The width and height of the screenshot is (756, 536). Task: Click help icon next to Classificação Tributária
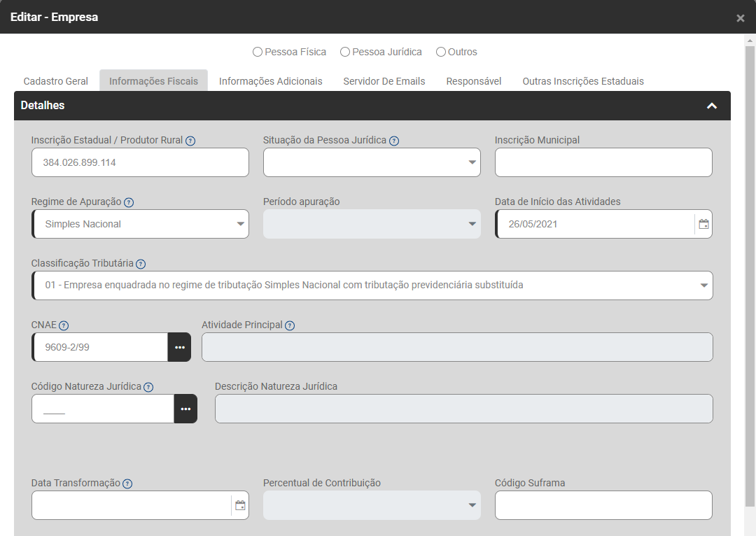click(141, 264)
